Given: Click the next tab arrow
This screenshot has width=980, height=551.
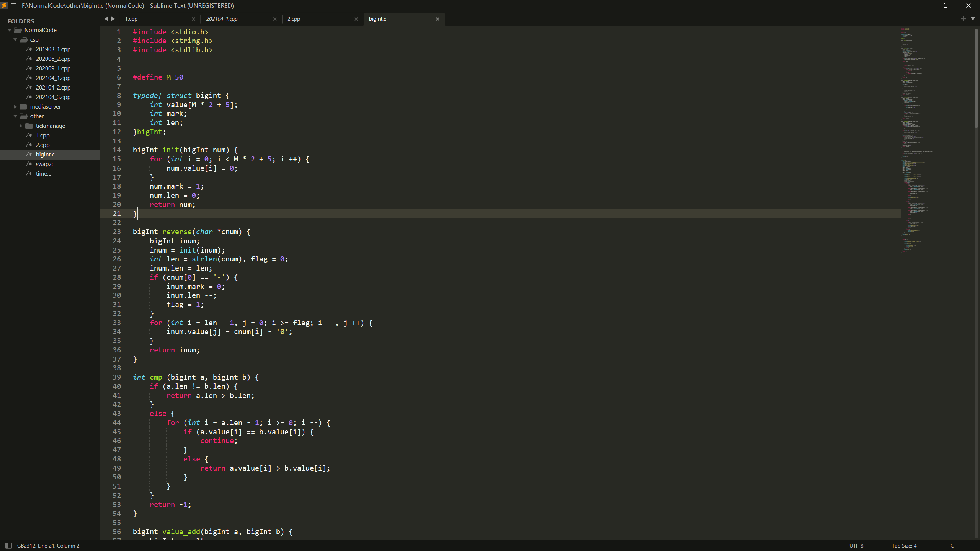Looking at the screenshot, I should click(113, 18).
